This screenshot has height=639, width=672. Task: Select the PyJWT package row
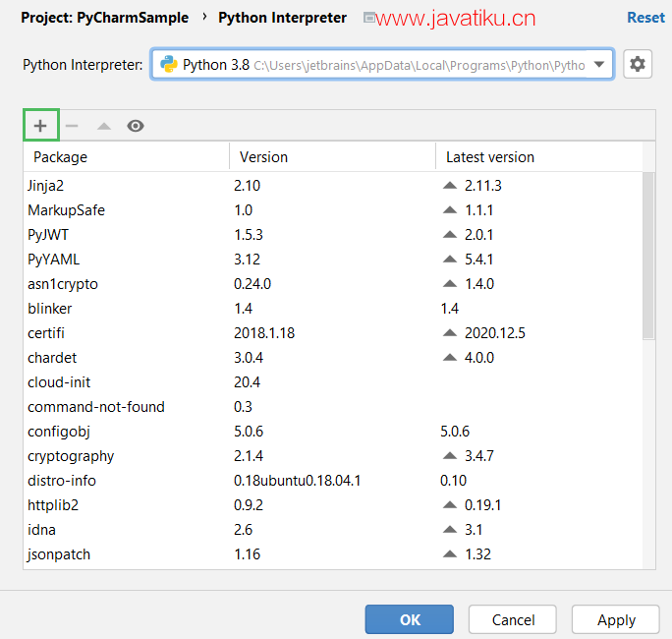[333, 235]
